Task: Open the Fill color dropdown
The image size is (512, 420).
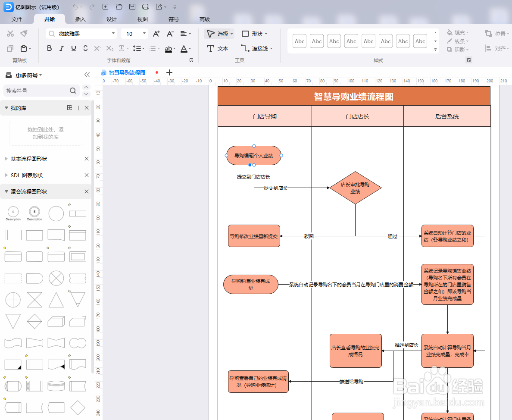Action: pyautogui.click(x=458, y=32)
